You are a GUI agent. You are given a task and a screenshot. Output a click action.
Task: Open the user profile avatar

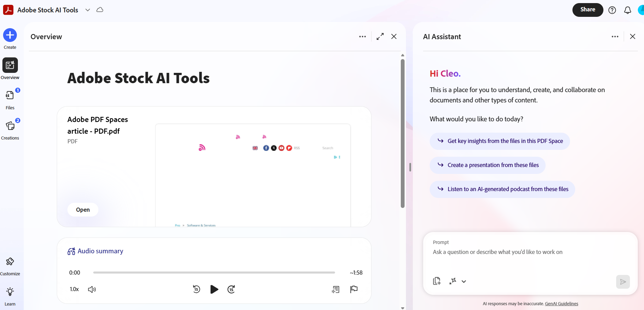[641, 10]
